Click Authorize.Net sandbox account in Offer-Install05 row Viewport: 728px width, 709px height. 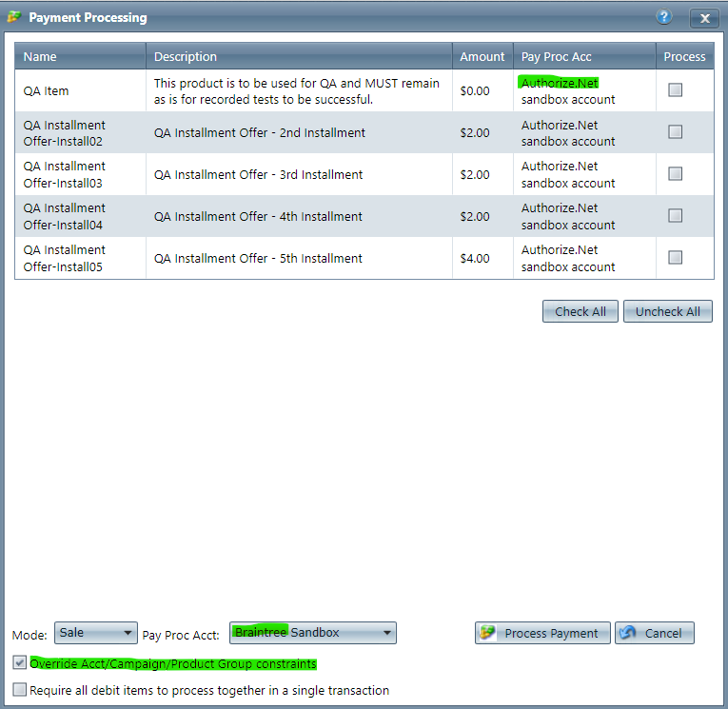[568, 258]
